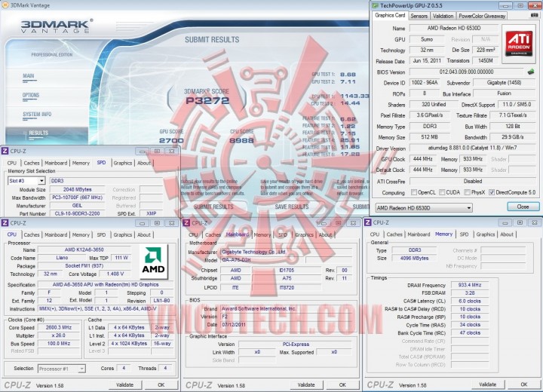Open Mainboard tab in CPU-Z Memory window

419,234
